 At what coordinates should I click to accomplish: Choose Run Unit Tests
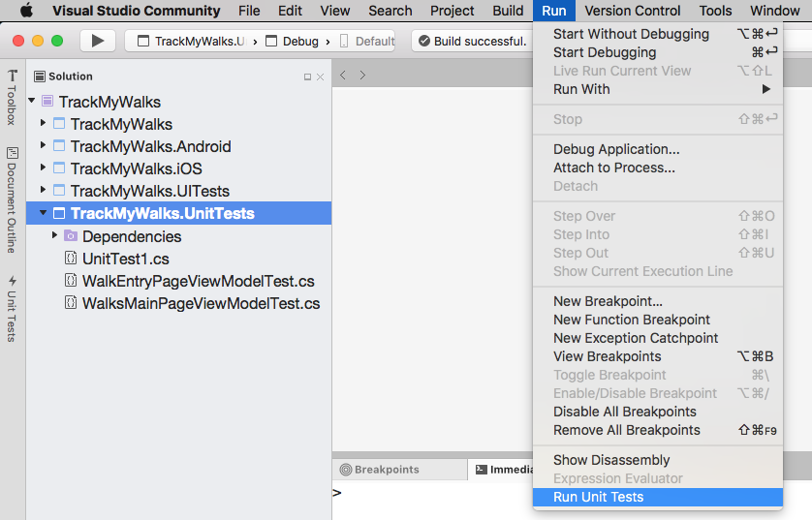[658, 497]
